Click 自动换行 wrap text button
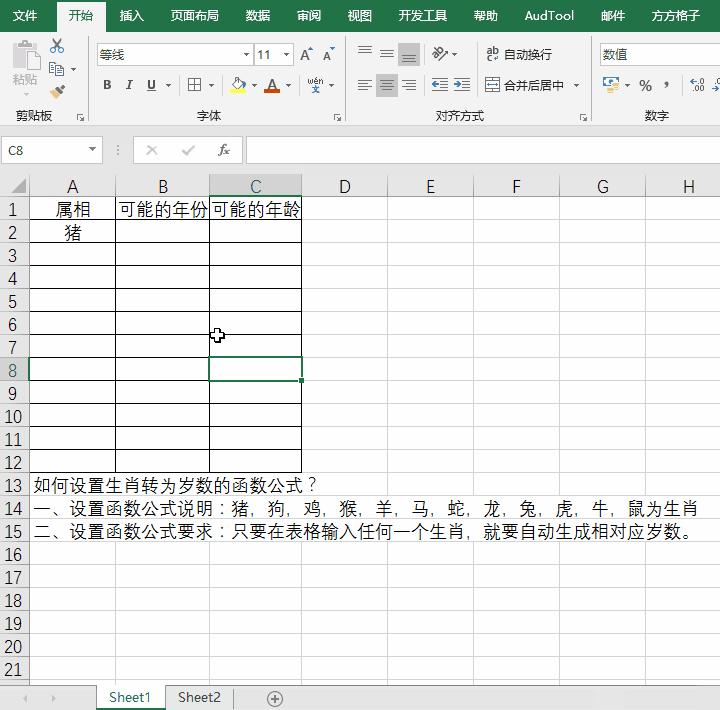Screen dimensions: 720x710 pyautogui.click(x=519, y=55)
